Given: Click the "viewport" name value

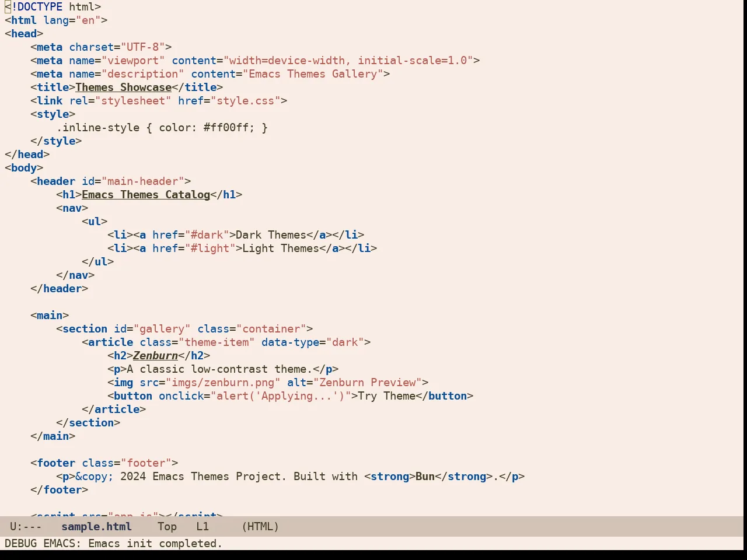Looking at the screenshot, I should pos(133,61).
